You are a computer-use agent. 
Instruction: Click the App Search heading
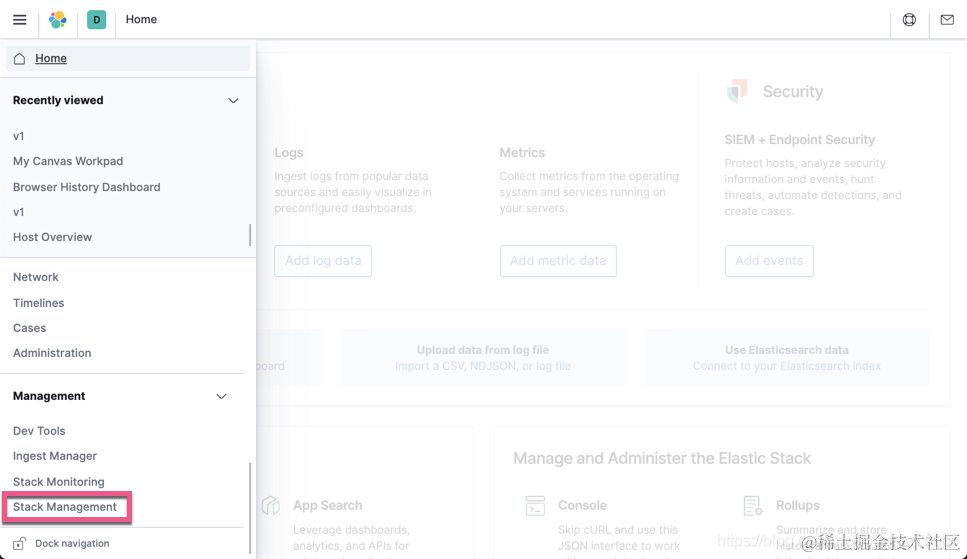(327, 505)
